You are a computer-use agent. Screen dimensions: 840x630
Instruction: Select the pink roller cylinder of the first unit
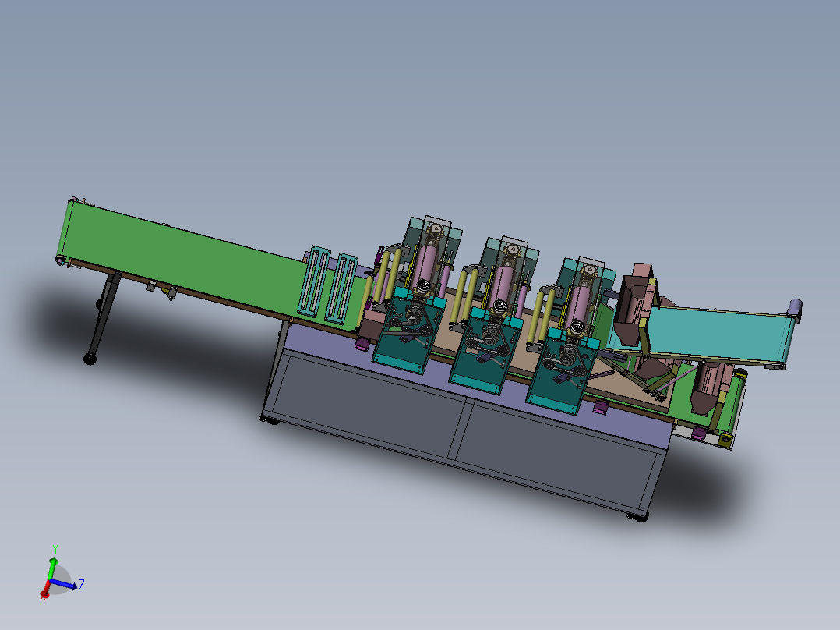[423, 267]
